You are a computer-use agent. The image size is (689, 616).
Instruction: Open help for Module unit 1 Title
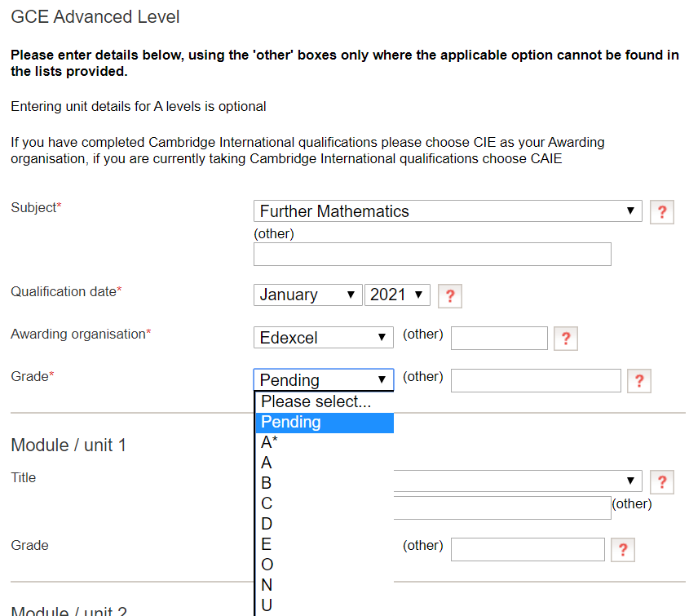coord(661,482)
